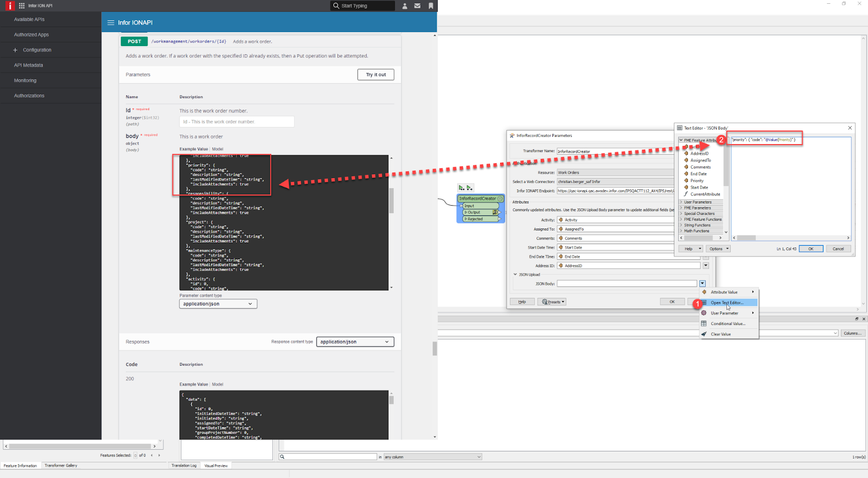Select End Date attribute in Text Editor

698,174
